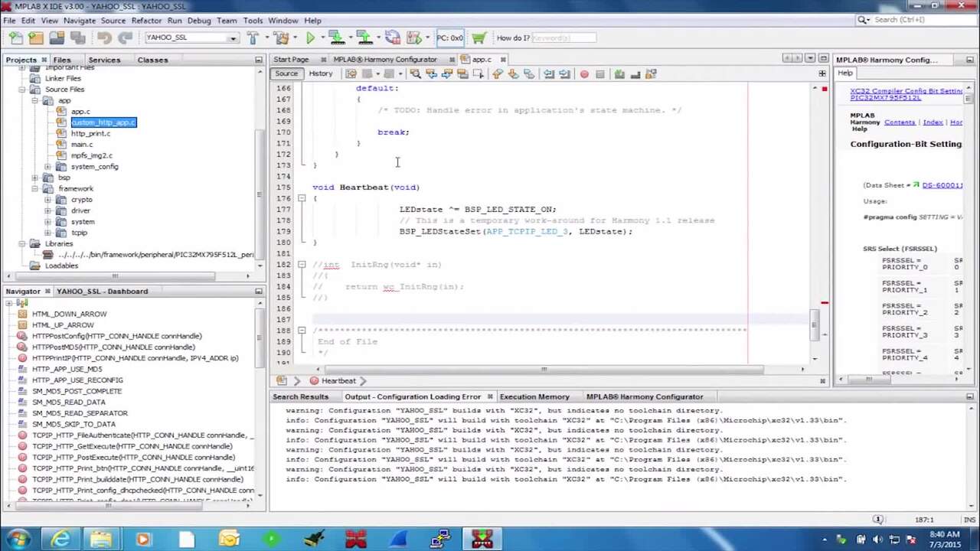Open the Contents link in Harmony Help
Image resolution: width=980 pixels, height=551 pixels.
click(x=899, y=122)
